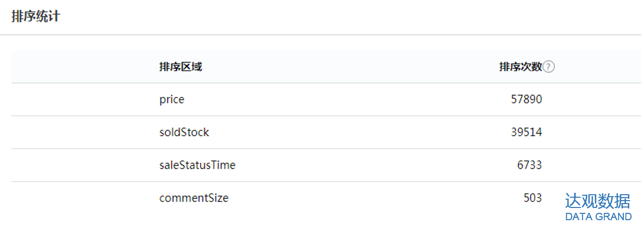Click the 503 sort count value
The image size is (644, 229).
(x=533, y=198)
